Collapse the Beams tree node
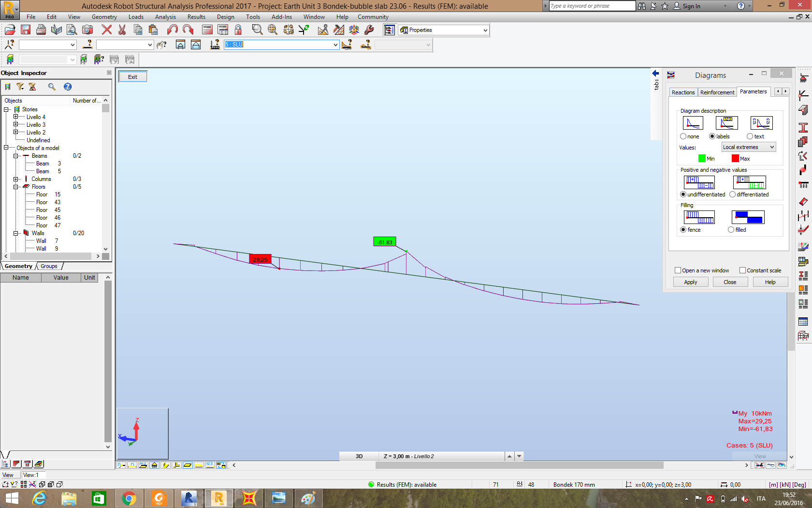The height and width of the screenshot is (508, 812). [16, 156]
